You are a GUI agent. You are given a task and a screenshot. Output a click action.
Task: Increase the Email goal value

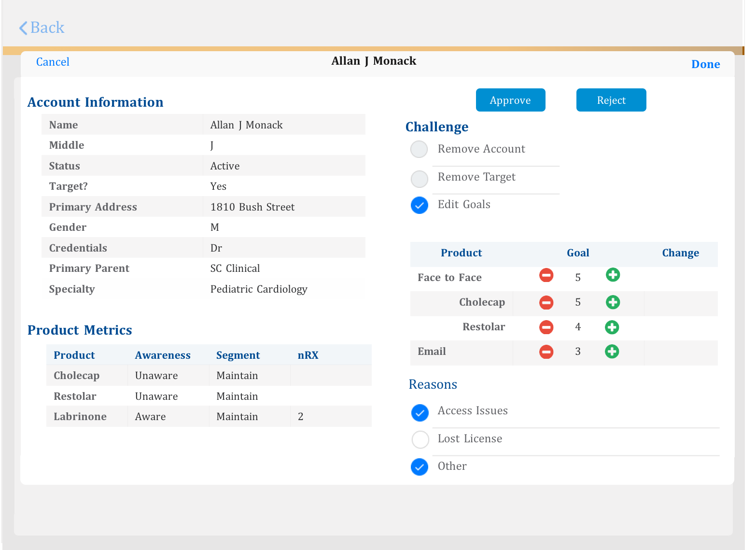(612, 352)
